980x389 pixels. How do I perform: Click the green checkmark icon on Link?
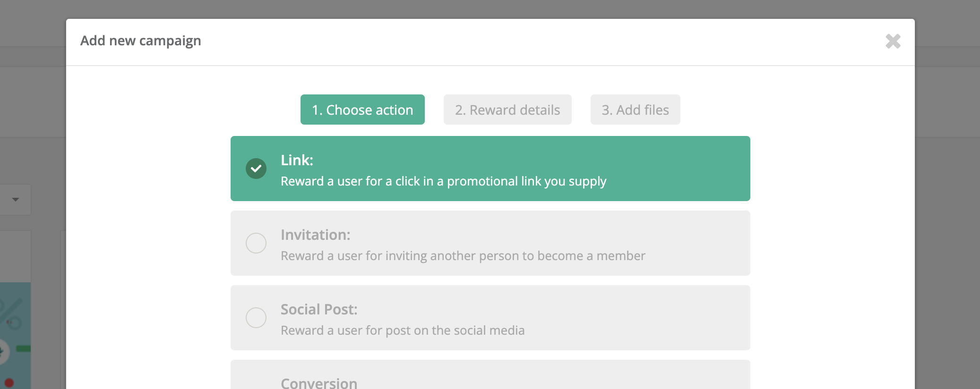point(256,169)
